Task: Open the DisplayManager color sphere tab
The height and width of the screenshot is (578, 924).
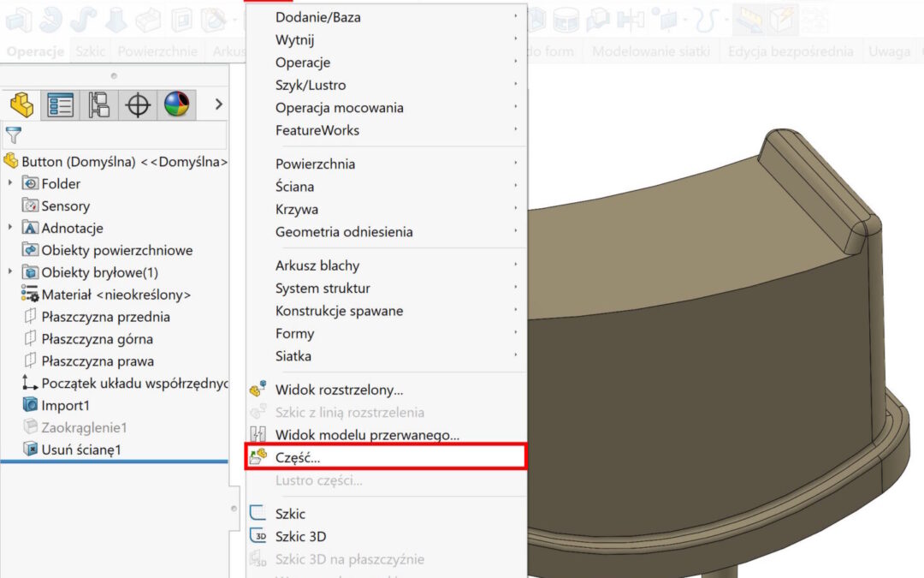Action: (x=177, y=104)
